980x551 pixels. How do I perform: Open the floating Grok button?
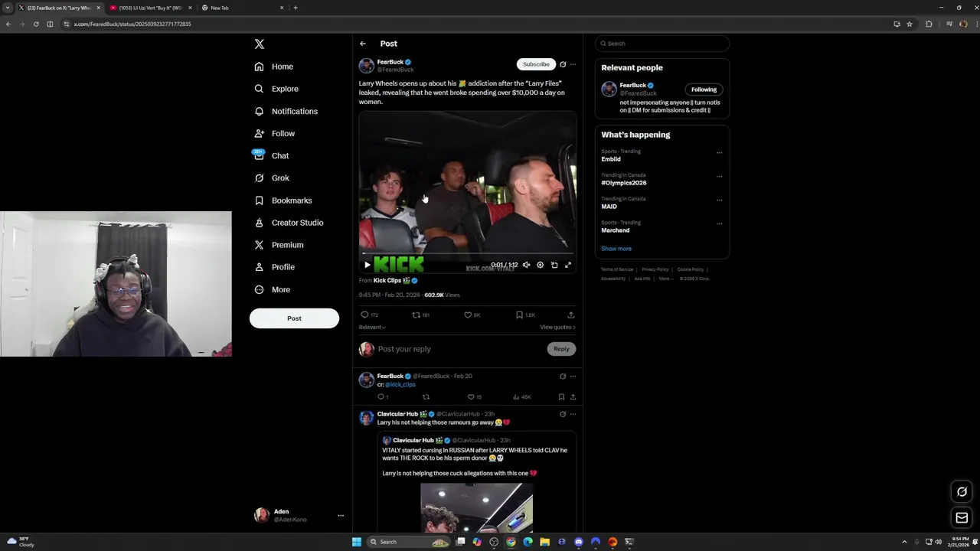tap(962, 492)
